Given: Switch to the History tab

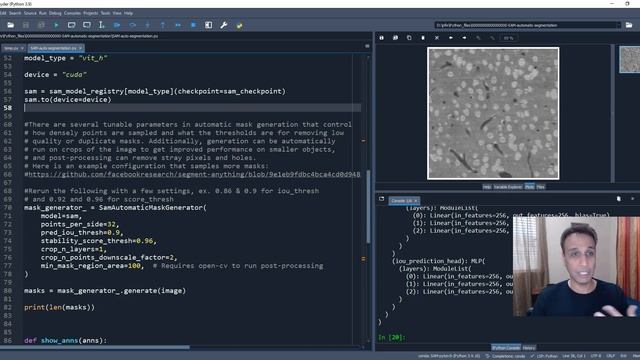Looking at the screenshot, I should (529, 348).
